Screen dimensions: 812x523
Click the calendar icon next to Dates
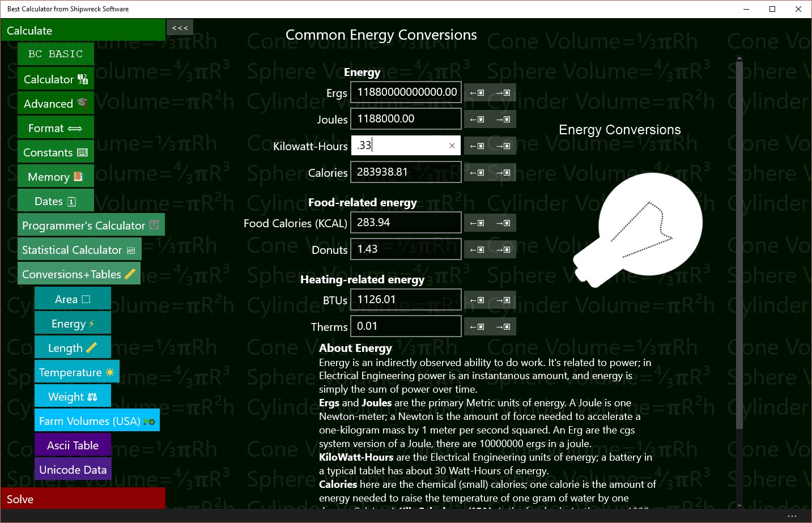[x=73, y=201]
